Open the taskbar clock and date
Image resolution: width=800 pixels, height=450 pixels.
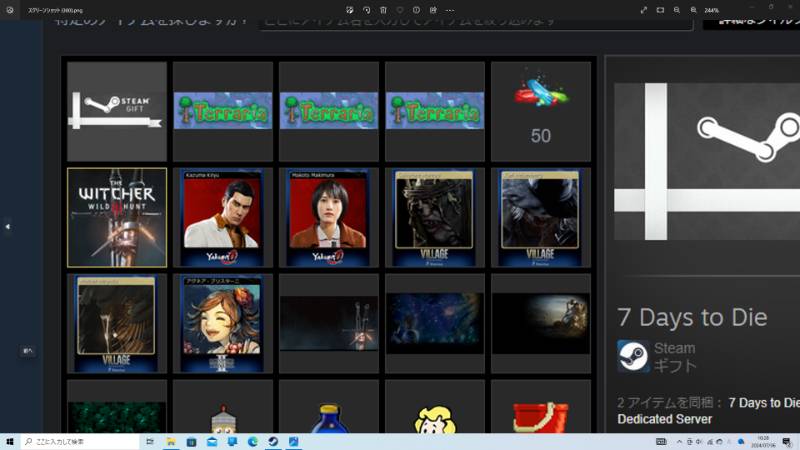click(x=763, y=441)
